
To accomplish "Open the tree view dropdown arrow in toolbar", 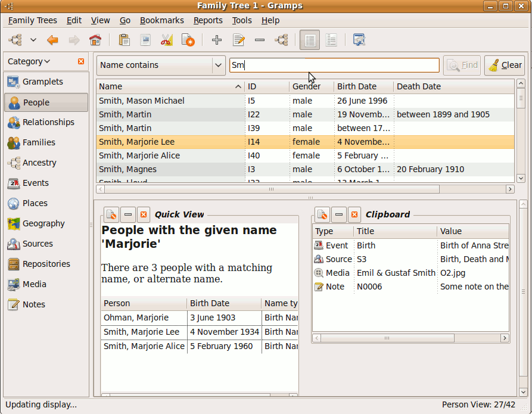I will (33, 40).
